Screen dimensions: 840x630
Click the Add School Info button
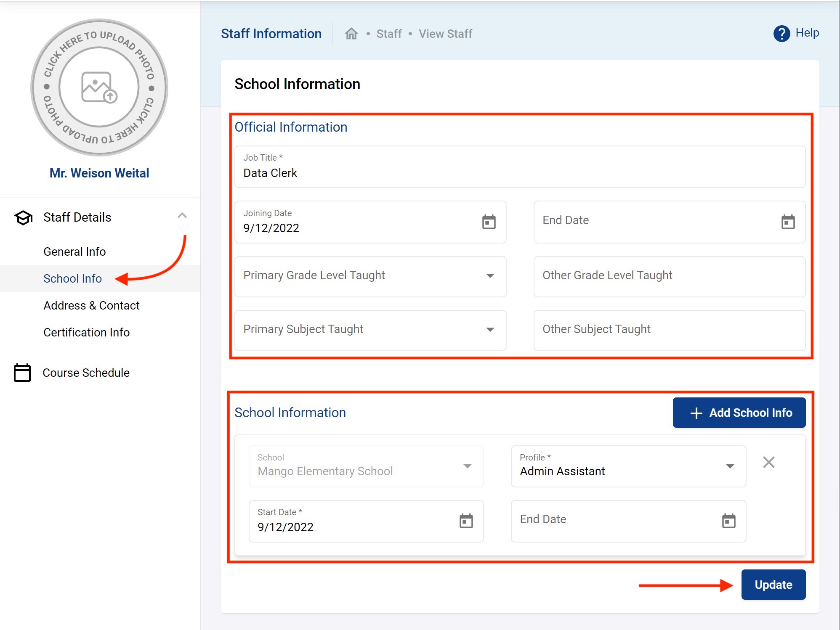point(739,413)
